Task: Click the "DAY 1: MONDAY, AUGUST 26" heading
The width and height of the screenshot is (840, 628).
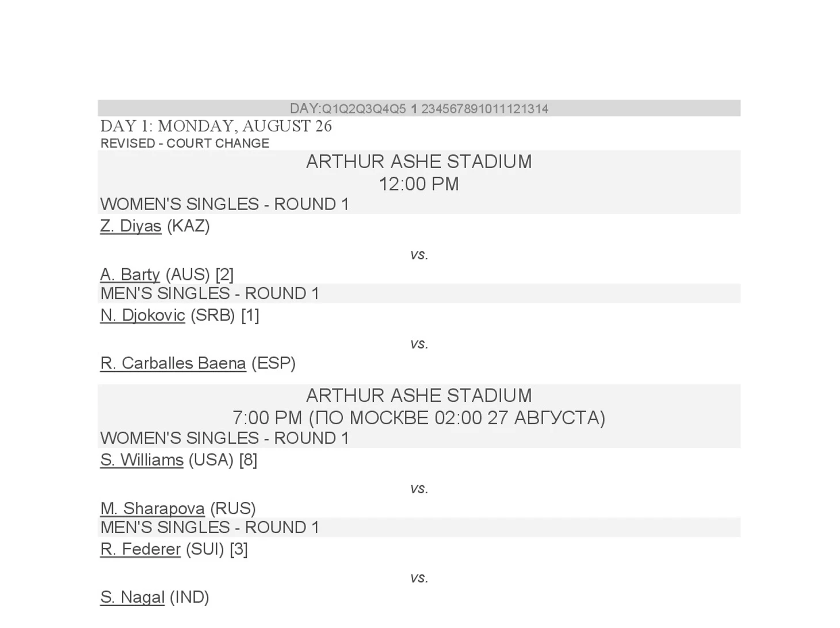Action: click(x=216, y=126)
